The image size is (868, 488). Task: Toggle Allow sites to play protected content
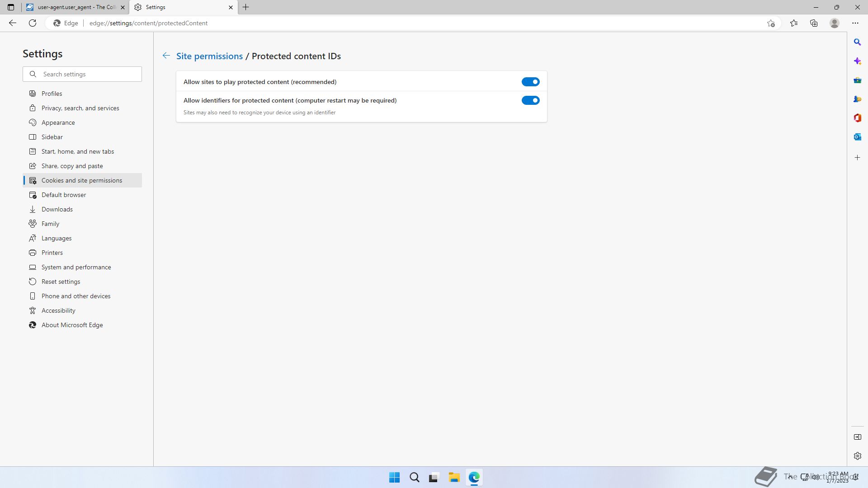pos(530,82)
